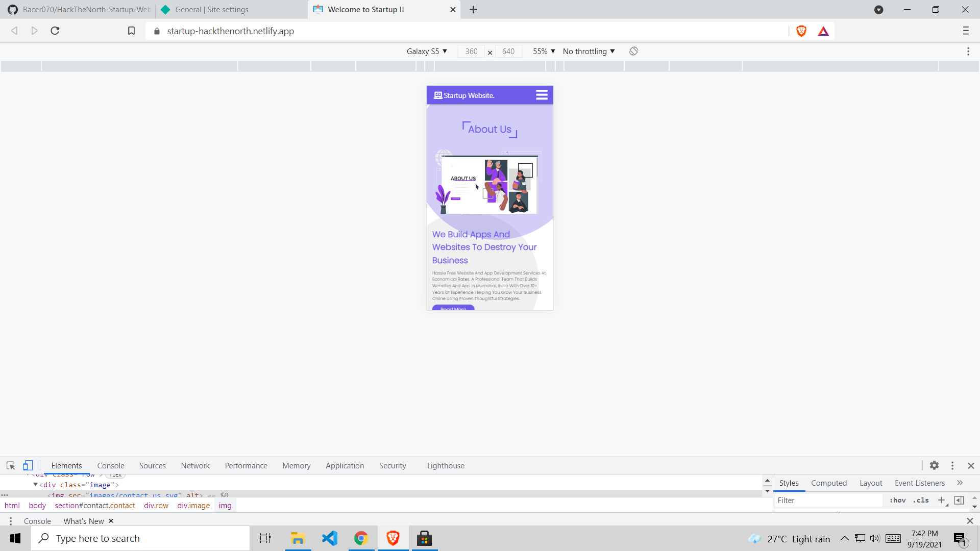The image size is (980, 551).
Task: Activate the inspect element picker
Action: (x=11, y=465)
